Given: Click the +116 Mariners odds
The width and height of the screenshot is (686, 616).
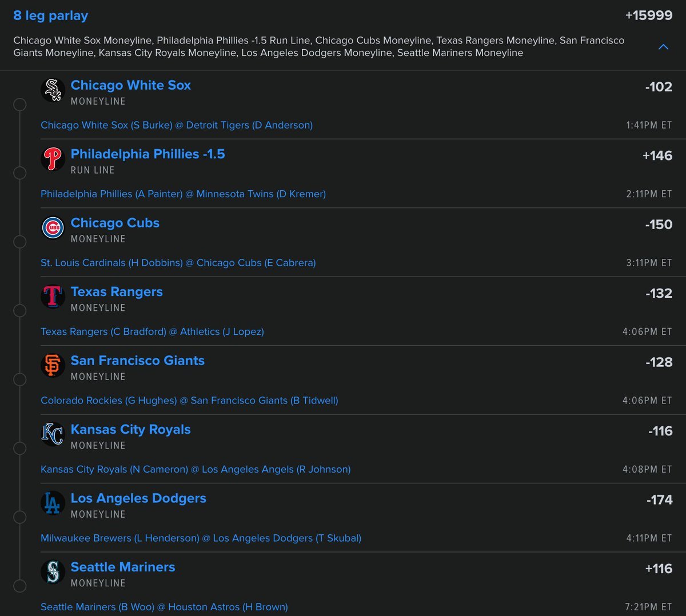Looking at the screenshot, I should (x=659, y=569).
